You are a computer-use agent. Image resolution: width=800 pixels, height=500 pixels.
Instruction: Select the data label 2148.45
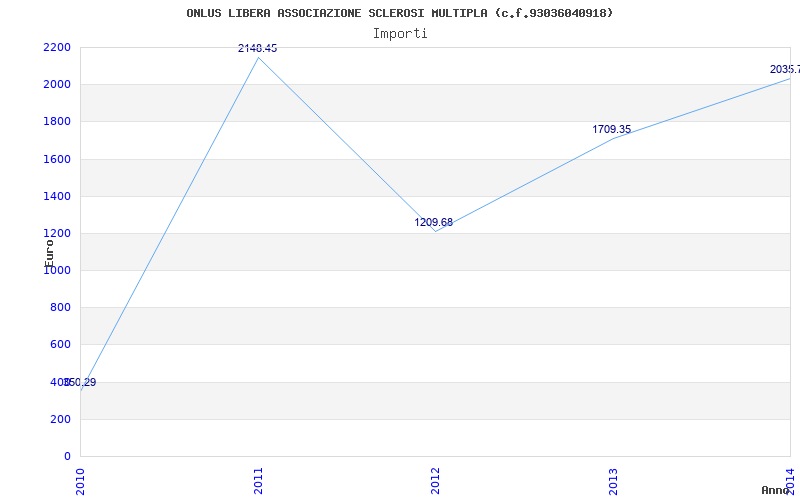258,48
